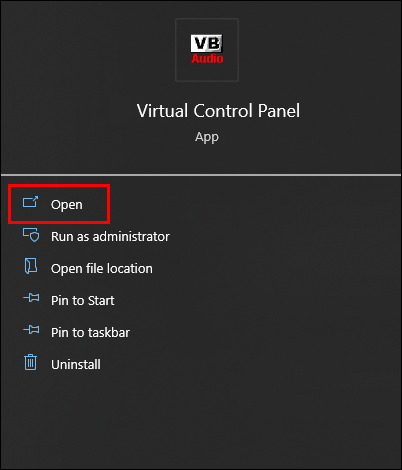Viewport: 402px width, 470px height.
Task: Click the VB Audio app thumbnail
Action: pyautogui.click(x=207, y=50)
